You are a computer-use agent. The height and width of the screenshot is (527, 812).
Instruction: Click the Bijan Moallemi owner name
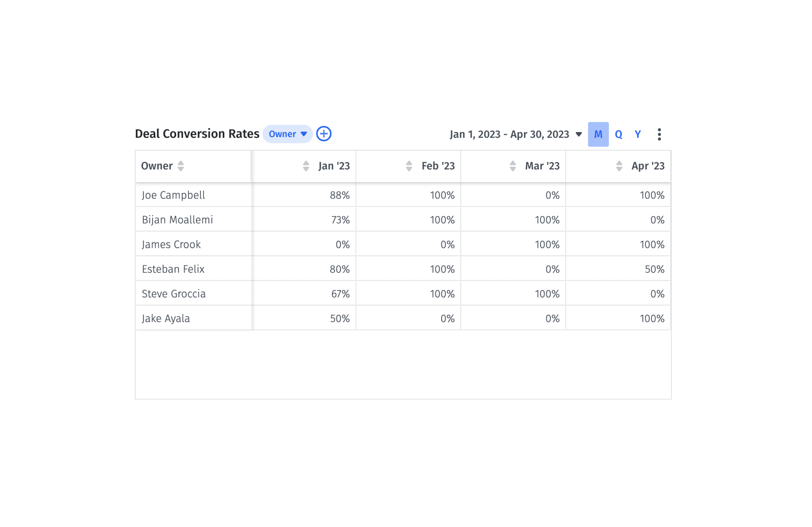point(177,220)
